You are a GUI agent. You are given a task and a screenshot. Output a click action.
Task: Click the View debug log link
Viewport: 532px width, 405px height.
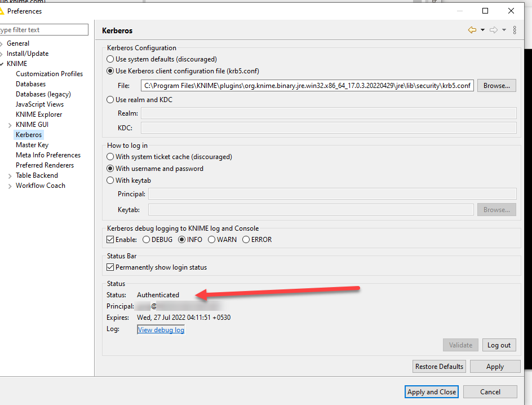(x=161, y=329)
